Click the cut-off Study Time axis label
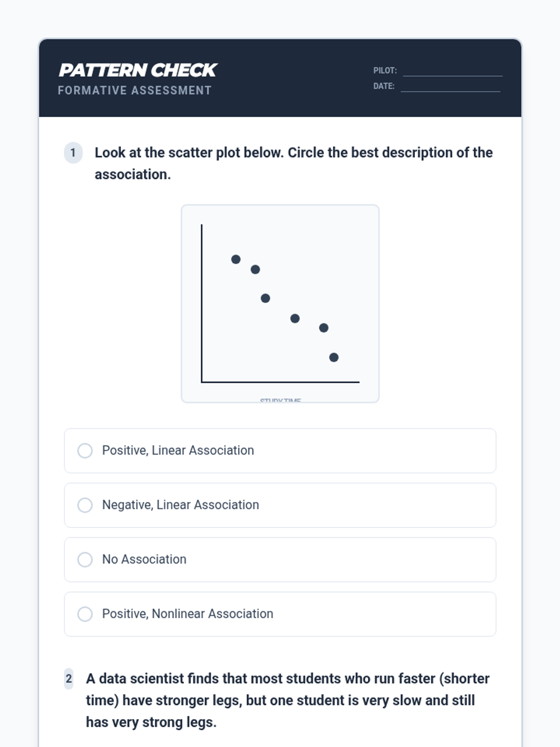This screenshot has height=747, width=560. (x=280, y=400)
